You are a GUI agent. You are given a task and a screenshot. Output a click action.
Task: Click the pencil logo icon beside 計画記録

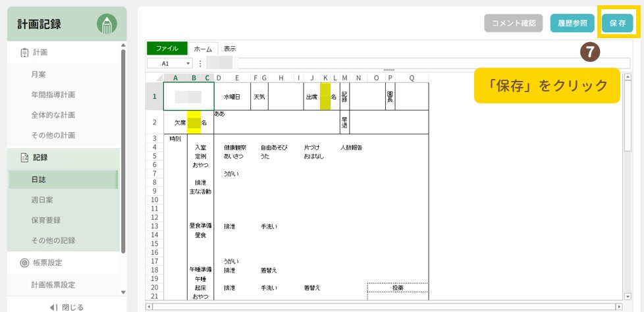point(107,24)
